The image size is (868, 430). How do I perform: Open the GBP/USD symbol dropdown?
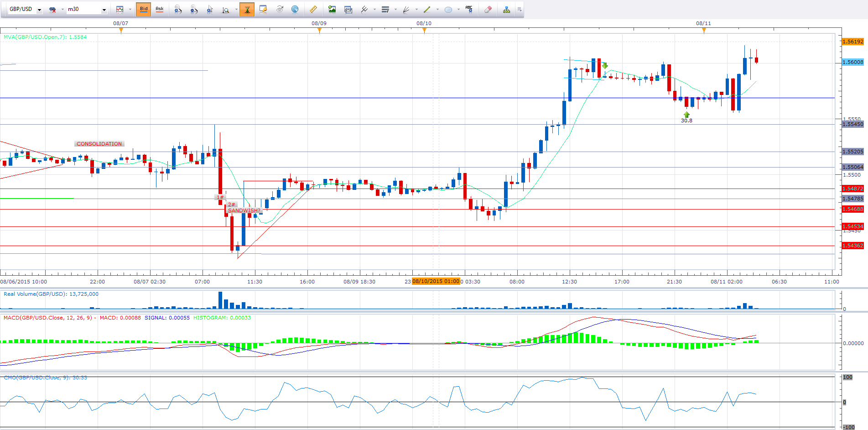pos(39,10)
